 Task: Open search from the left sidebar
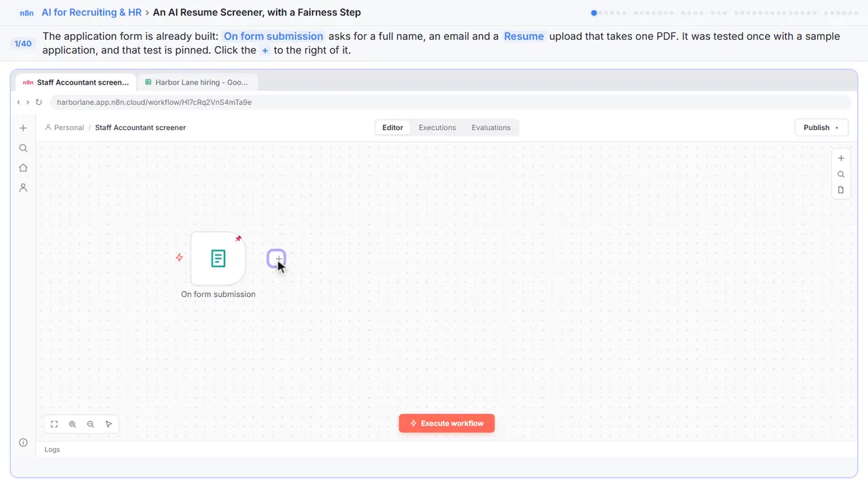pos(23,148)
